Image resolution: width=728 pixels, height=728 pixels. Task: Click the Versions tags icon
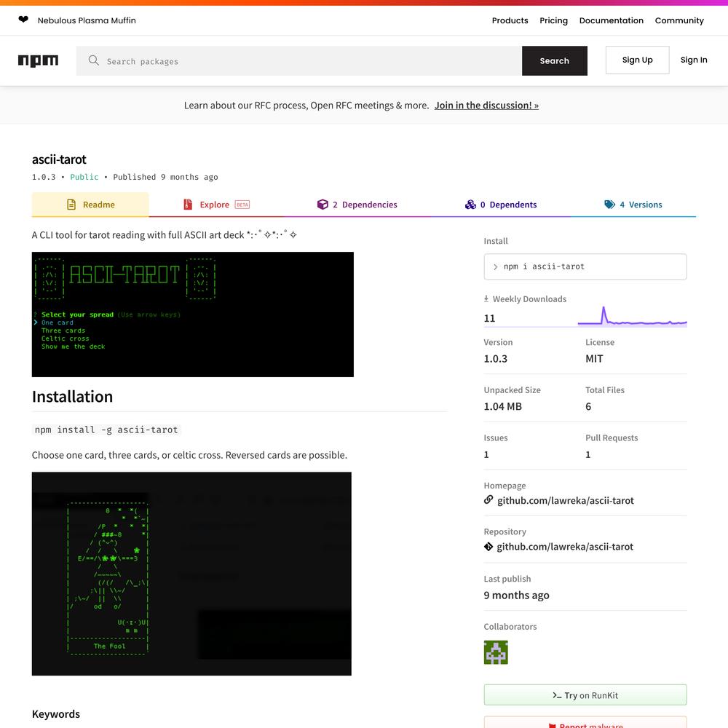tap(609, 205)
